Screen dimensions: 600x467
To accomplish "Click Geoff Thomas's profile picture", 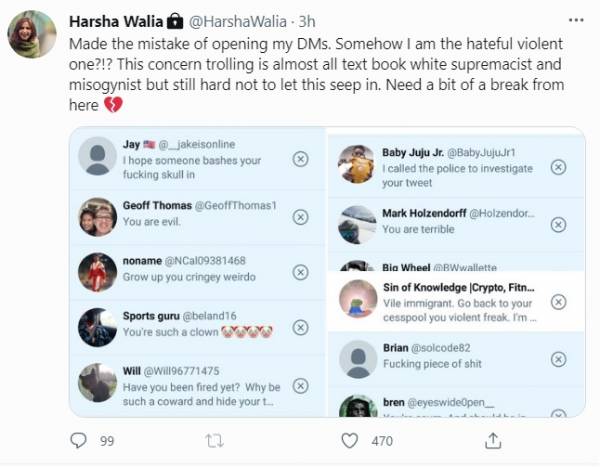I will pyautogui.click(x=97, y=213).
